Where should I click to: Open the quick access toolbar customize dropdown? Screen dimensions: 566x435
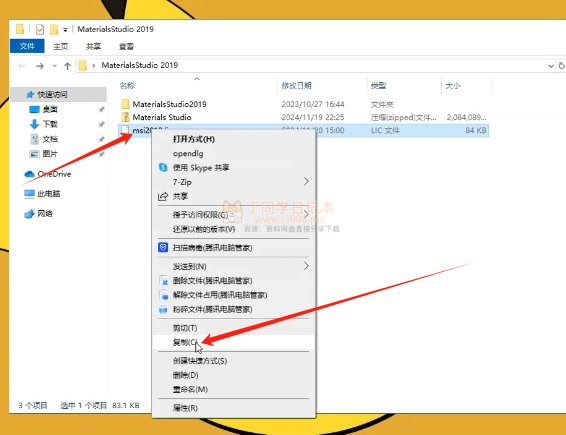tap(65, 30)
